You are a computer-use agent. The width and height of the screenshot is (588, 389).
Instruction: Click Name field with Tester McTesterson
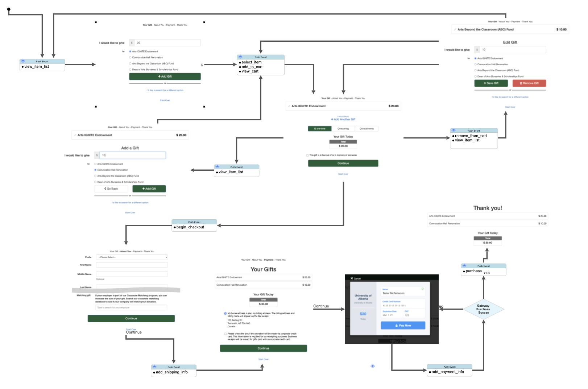click(403, 291)
